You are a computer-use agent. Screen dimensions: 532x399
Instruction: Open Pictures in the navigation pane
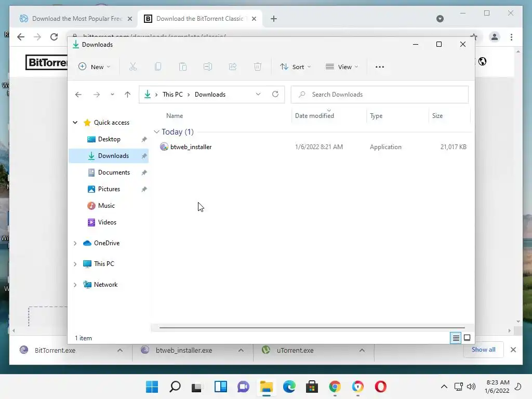109,189
